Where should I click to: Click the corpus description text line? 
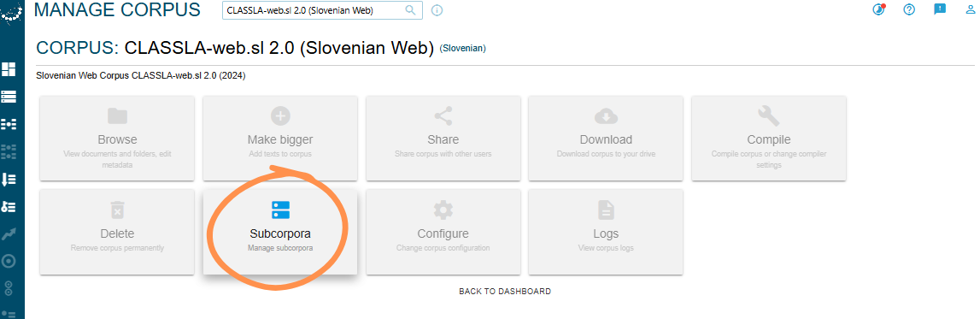[x=141, y=76]
